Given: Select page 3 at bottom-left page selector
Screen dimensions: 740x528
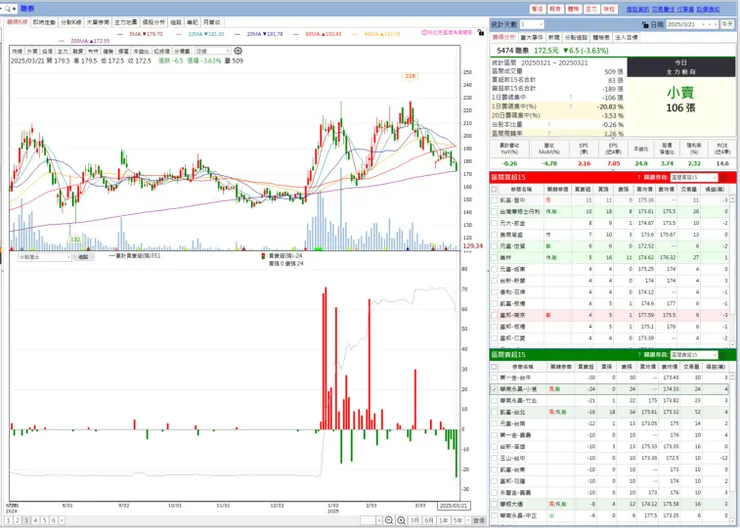Looking at the screenshot, I should [26, 520].
